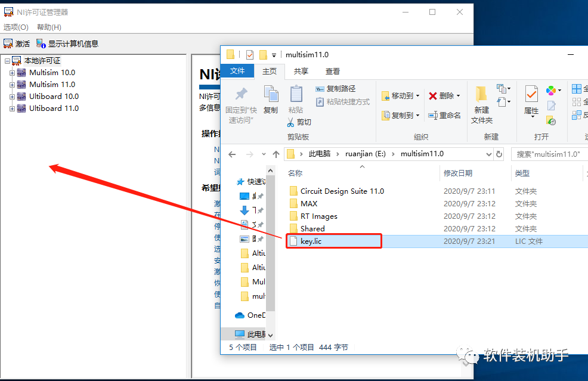Click the OneDrive cloud item in navigation pane
The height and width of the screenshot is (381, 588).
250,315
